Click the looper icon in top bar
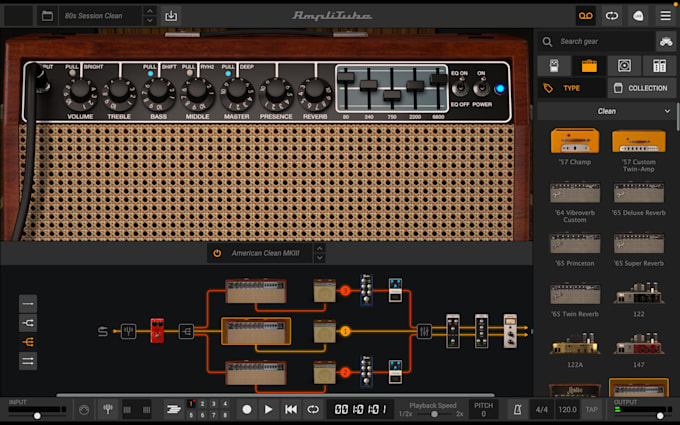This screenshot has height=425, width=680. pyautogui.click(x=612, y=16)
